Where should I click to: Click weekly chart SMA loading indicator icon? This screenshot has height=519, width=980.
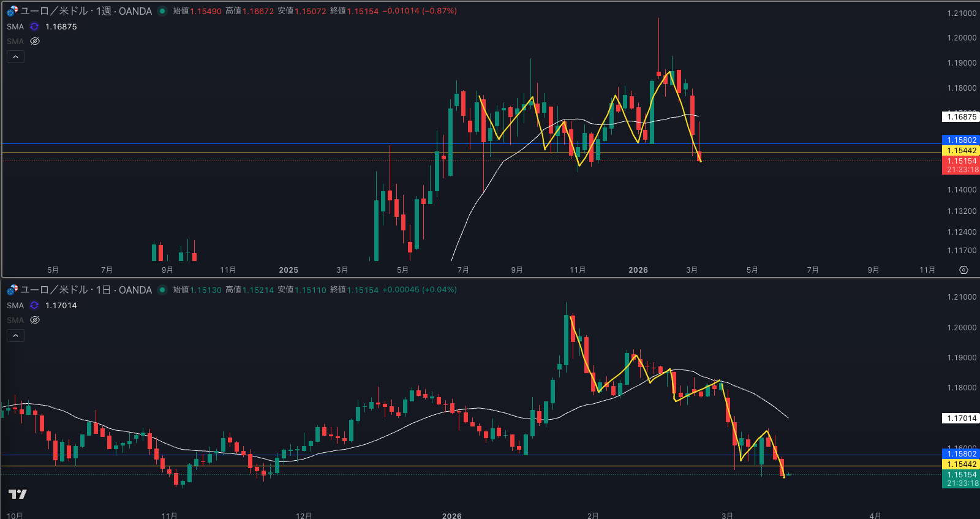pos(34,27)
